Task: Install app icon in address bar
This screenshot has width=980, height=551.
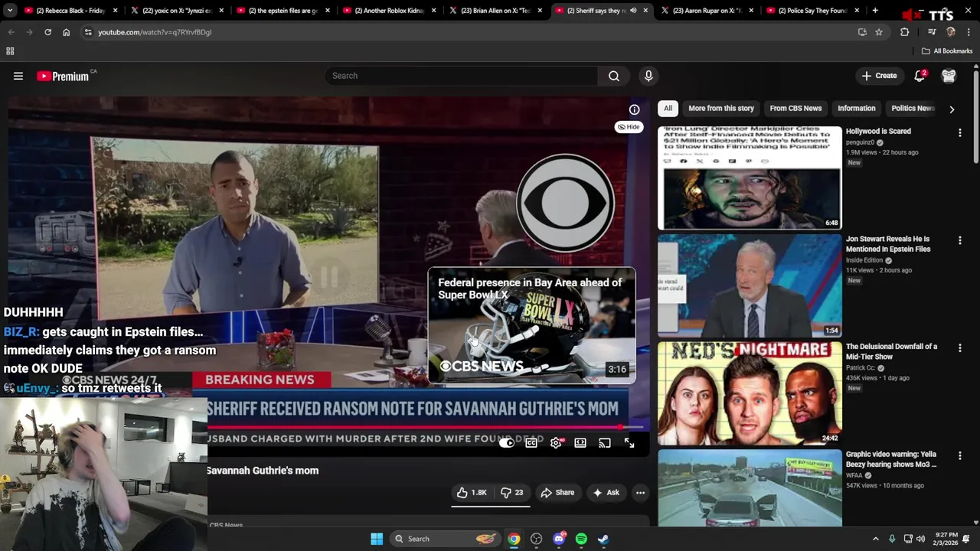Action: click(x=862, y=32)
